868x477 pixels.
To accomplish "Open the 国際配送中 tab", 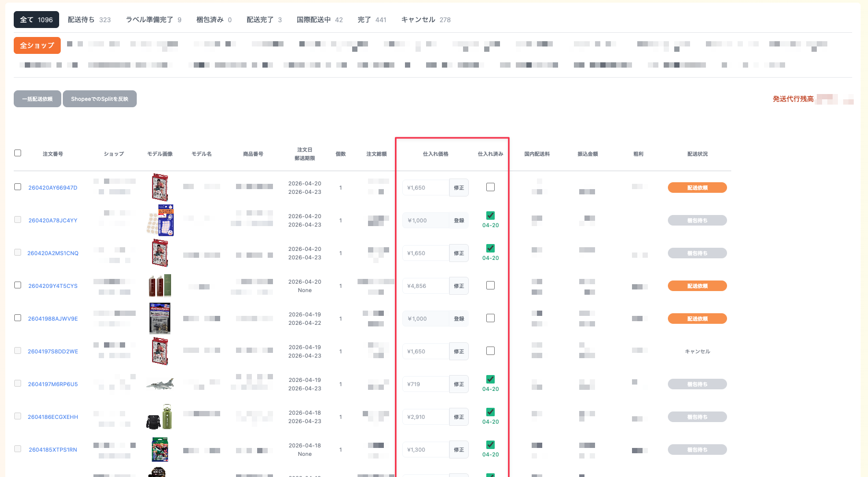I will coord(315,20).
